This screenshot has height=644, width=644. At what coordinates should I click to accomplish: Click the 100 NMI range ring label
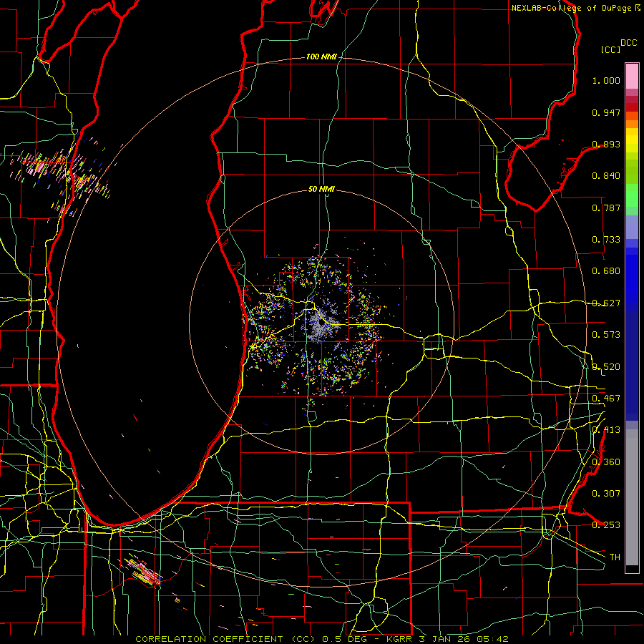321,57
